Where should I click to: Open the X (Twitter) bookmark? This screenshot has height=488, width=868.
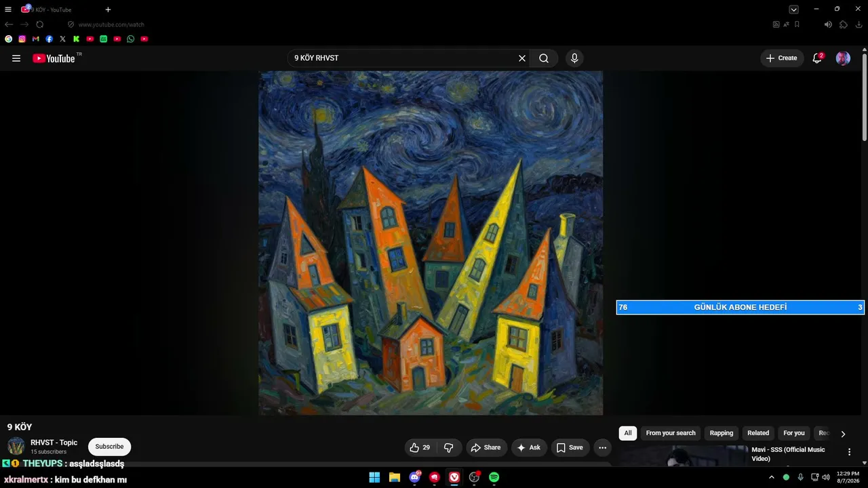point(63,39)
